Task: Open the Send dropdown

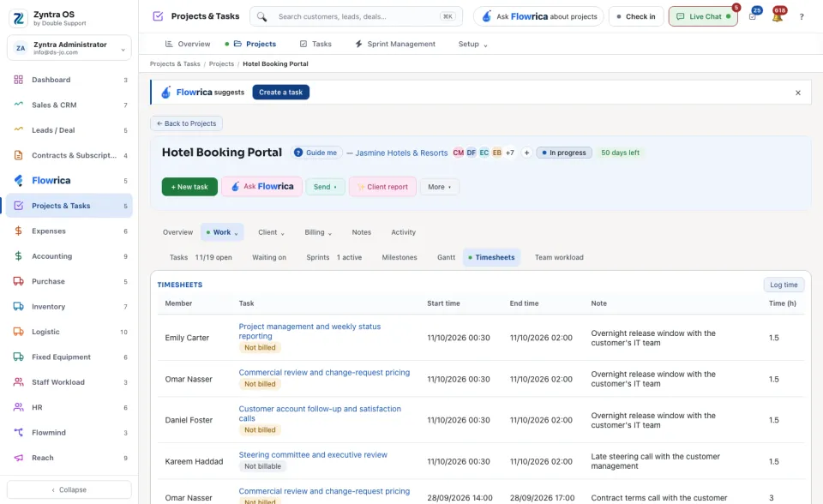Action: [326, 187]
